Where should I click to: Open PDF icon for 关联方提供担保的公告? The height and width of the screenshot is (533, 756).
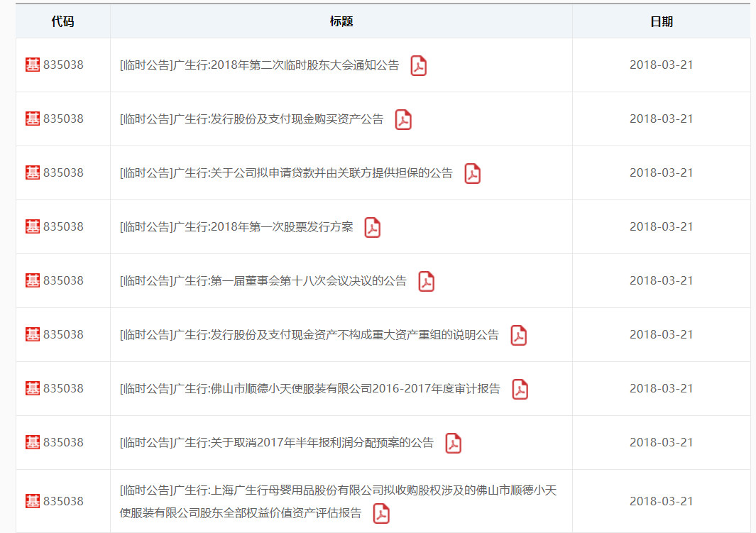(472, 174)
